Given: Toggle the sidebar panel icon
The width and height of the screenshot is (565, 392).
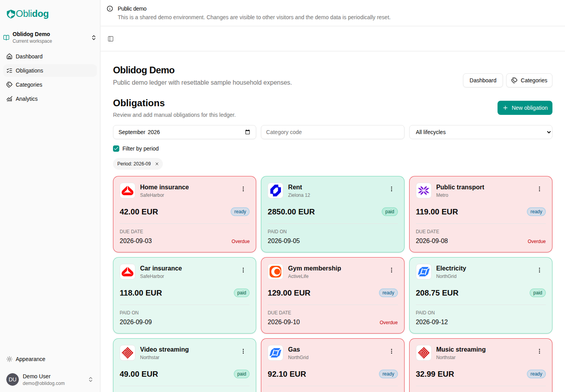Looking at the screenshot, I should tap(111, 39).
